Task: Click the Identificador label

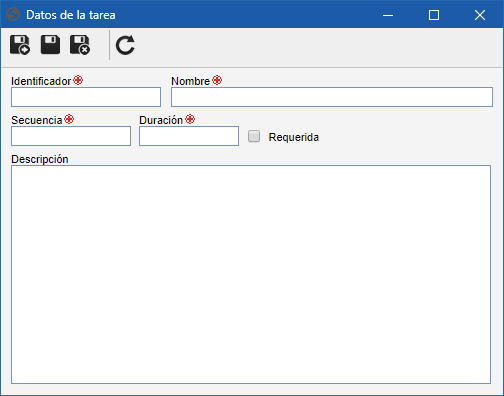Action: 41,81
